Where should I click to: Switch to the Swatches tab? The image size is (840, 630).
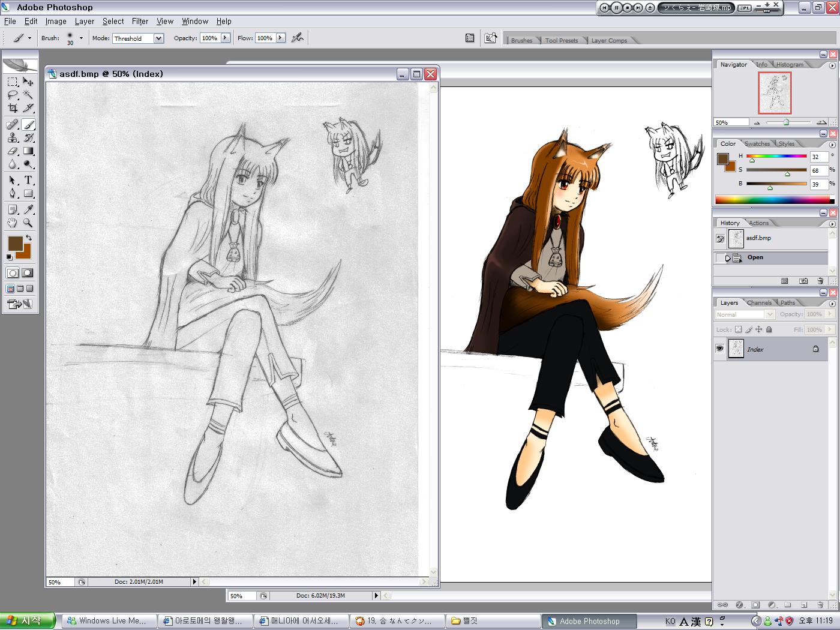pyautogui.click(x=757, y=143)
